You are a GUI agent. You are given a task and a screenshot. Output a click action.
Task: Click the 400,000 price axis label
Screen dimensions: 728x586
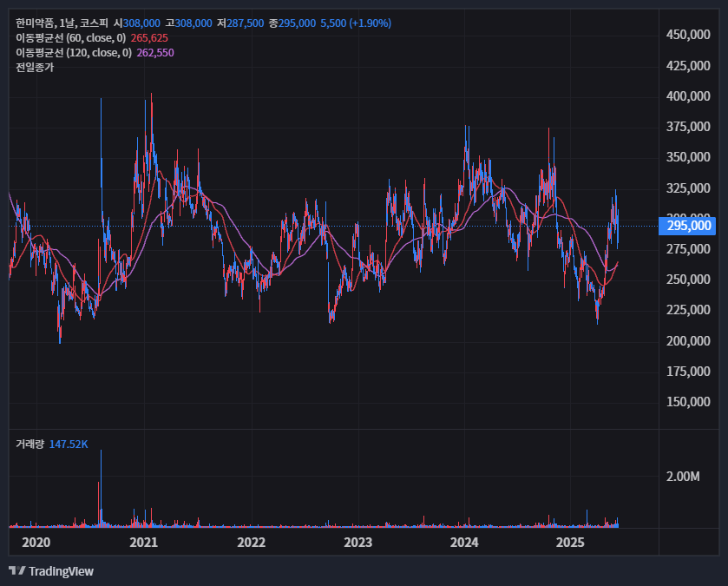point(688,96)
